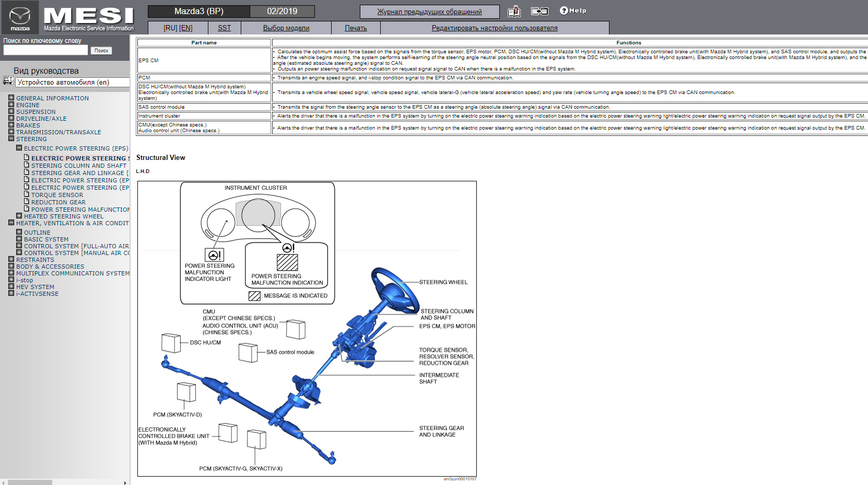The width and height of the screenshot is (868, 485).
Task: Open Журнал предыдущих обращений
Action: [429, 11]
